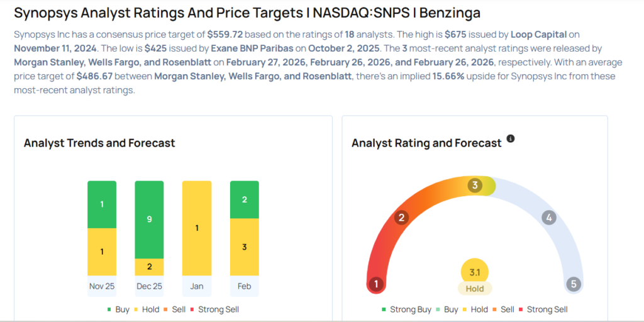Viewport: 644px width, 322px height.
Task: Toggle the Sell legend under gauge
Action: pos(502,309)
